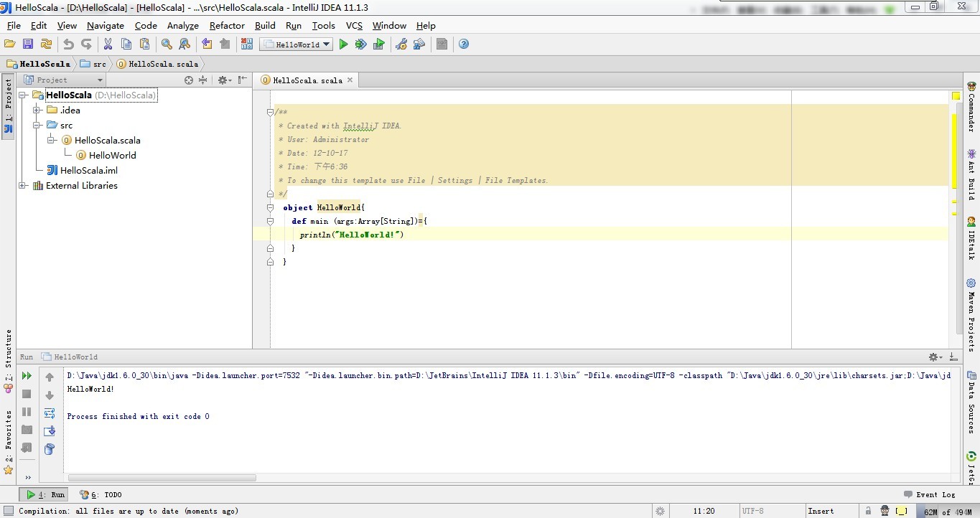This screenshot has height=518, width=980.
Task: Collapse the HelloScala.scala file node
Action: (x=52, y=141)
